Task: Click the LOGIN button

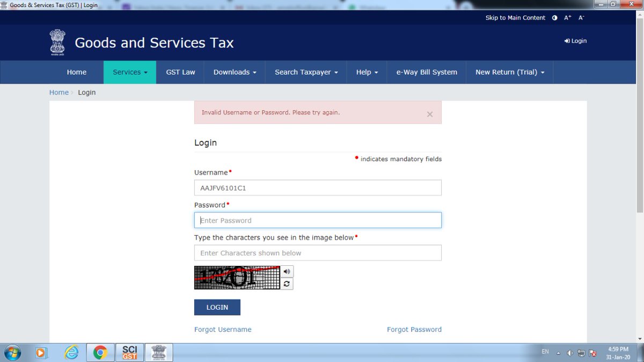Action: tap(217, 307)
